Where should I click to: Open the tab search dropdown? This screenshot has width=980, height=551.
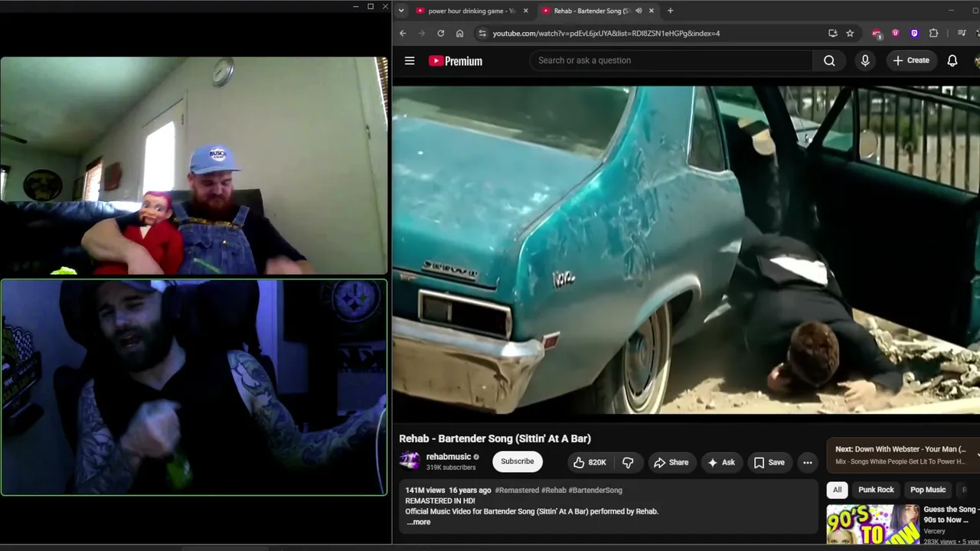pos(400,11)
